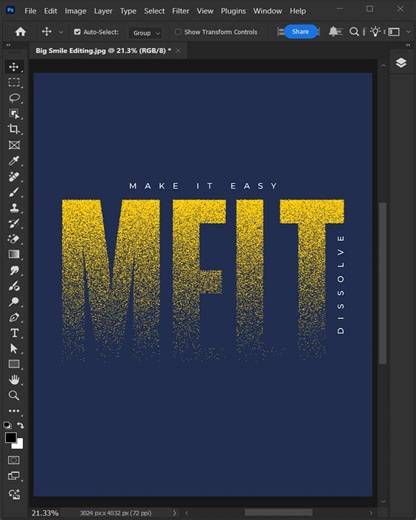Select the Rectangle shape tool
This screenshot has width=416, height=520.
tap(14, 364)
